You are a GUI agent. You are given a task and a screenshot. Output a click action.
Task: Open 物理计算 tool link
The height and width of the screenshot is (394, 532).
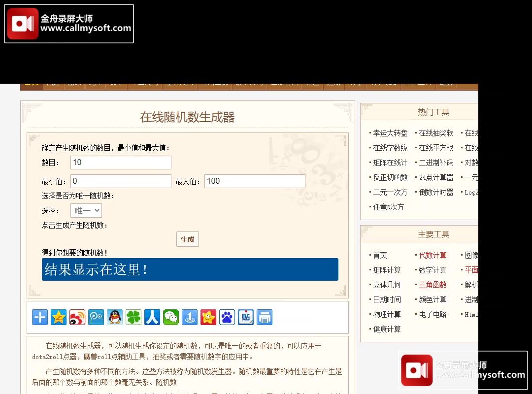click(387, 314)
